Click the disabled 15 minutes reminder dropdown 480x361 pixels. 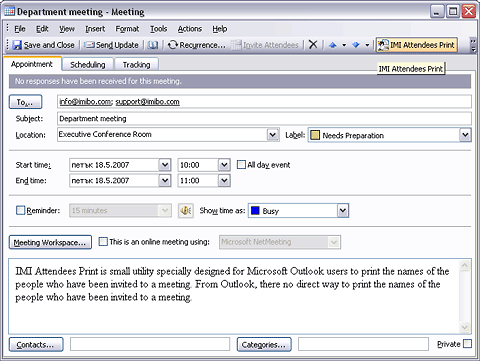pyautogui.click(x=120, y=211)
